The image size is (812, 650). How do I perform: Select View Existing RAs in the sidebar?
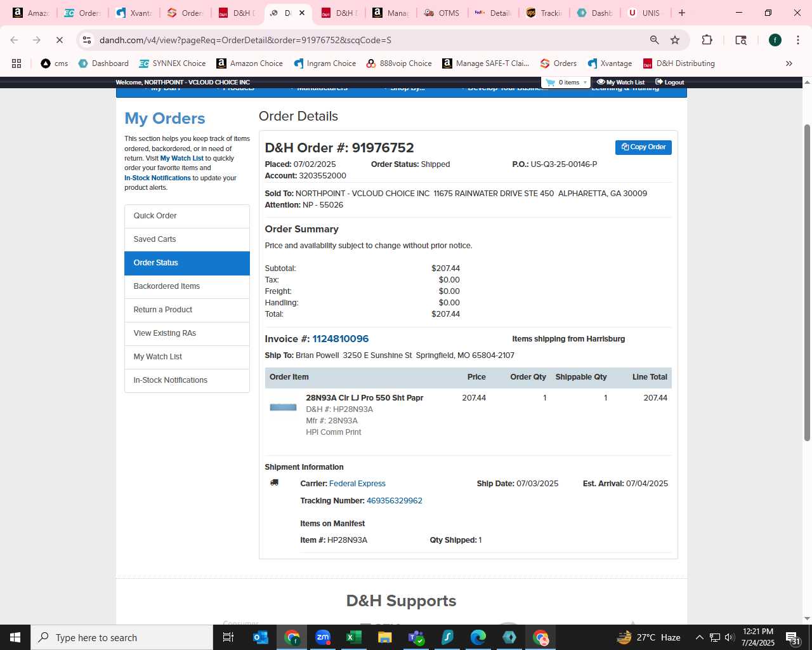click(x=187, y=333)
